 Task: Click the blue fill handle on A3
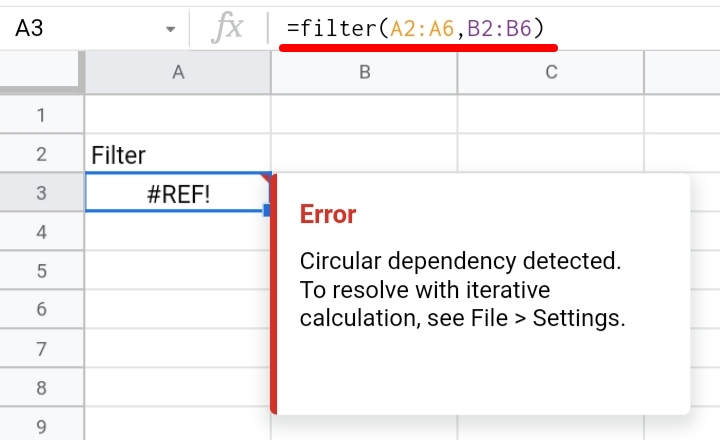point(267,210)
